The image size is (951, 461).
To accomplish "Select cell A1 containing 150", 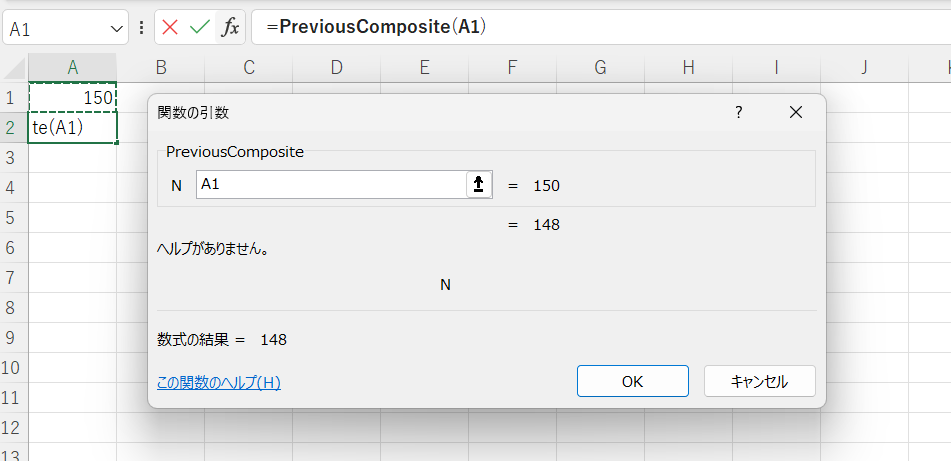I will point(73,98).
